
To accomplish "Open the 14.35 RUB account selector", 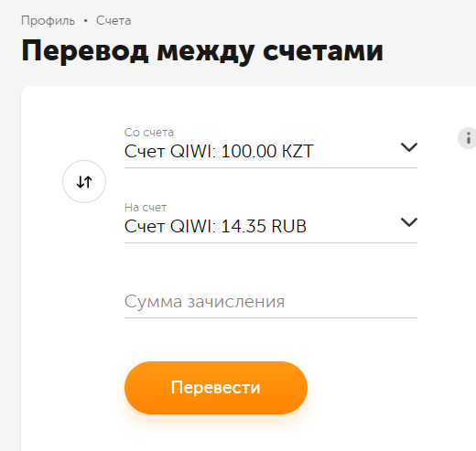I will tap(271, 222).
